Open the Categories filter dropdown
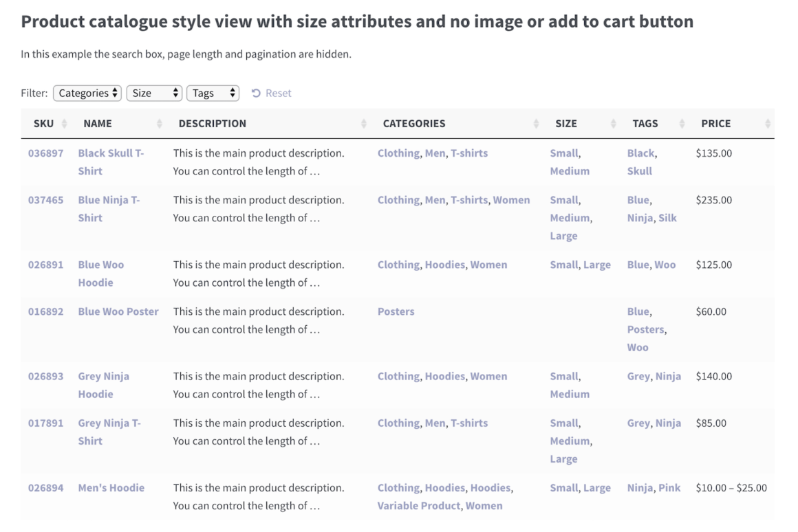This screenshot has width=798, height=532. [87, 93]
